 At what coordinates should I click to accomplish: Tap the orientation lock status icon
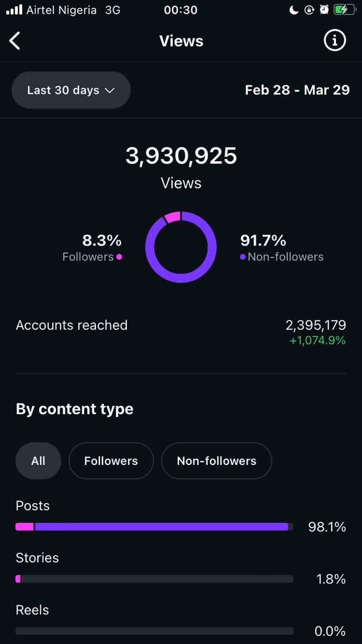tap(309, 10)
